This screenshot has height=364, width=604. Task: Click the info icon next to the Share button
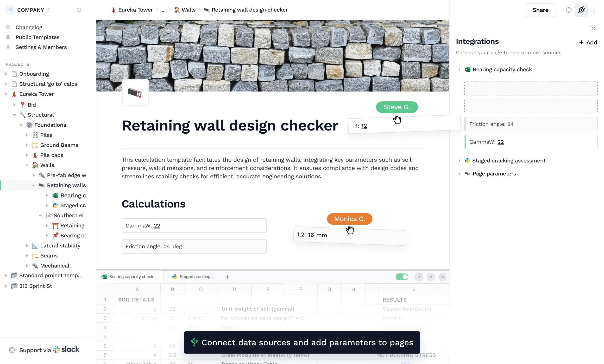click(569, 10)
